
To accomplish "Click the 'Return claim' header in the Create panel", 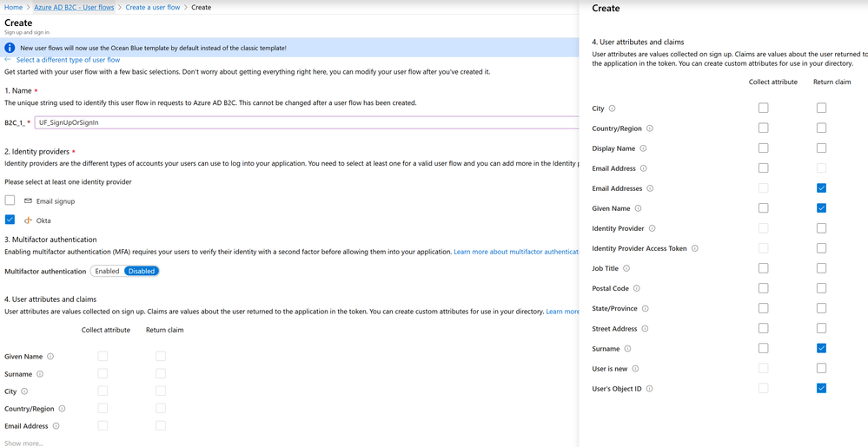I will pos(832,82).
